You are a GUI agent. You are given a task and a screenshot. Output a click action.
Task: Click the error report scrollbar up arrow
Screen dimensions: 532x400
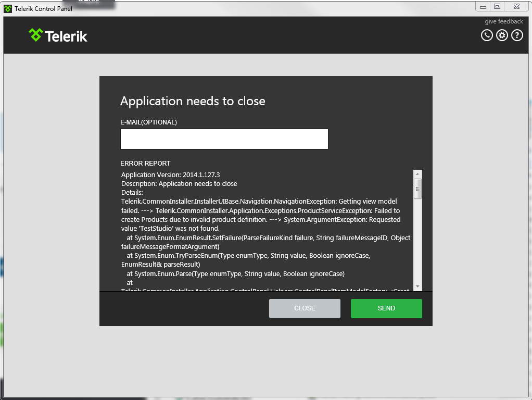[x=417, y=174]
